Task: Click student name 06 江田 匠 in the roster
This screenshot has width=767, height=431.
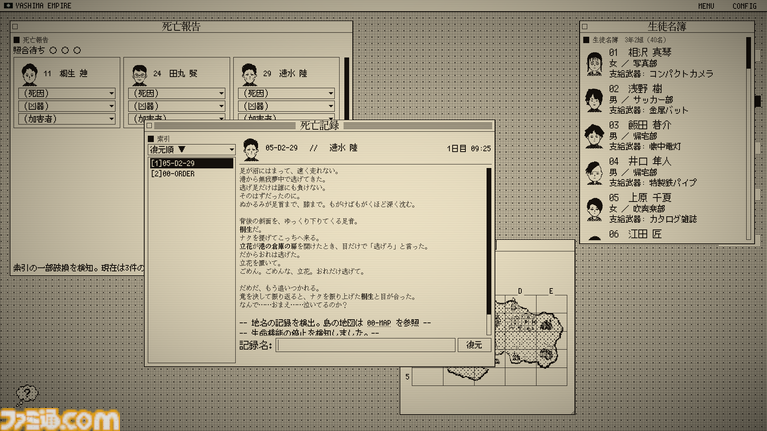Action: (635, 234)
